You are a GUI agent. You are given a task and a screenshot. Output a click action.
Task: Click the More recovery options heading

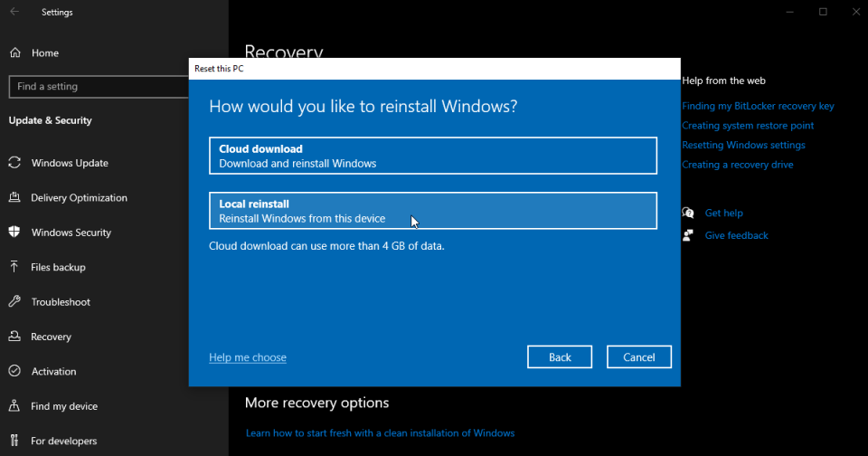point(316,403)
